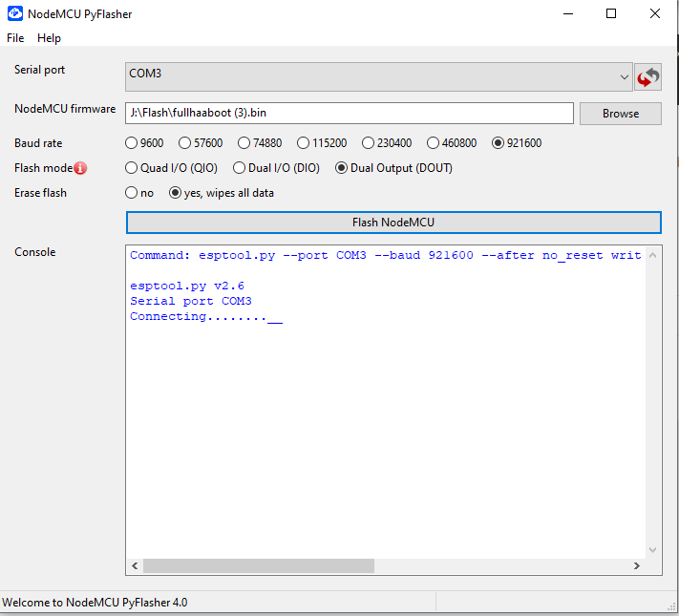Set Erase flash to yes, wipes all data
This screenshot has width=679, height=616.
click(222, 193)
